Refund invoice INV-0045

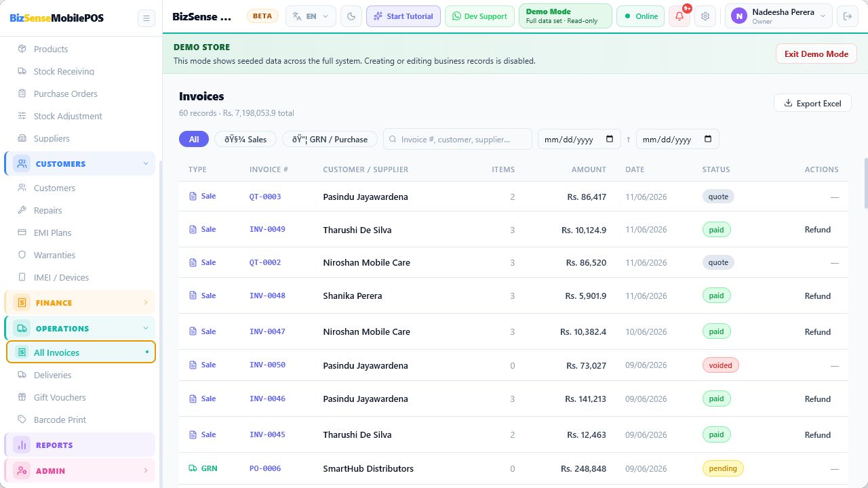coord(818,435)
